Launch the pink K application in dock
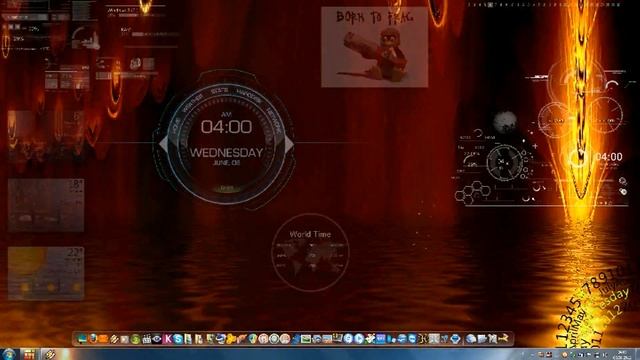Viewport: 640px width, 360px height. 169,339
